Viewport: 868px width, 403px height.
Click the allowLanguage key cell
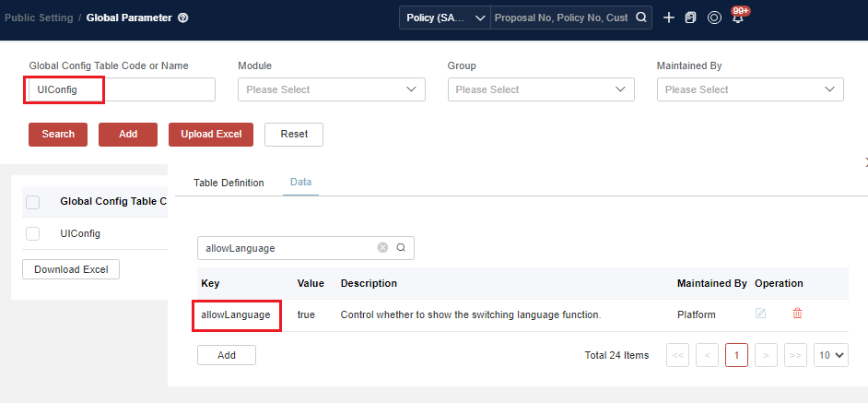pos(236,314)
